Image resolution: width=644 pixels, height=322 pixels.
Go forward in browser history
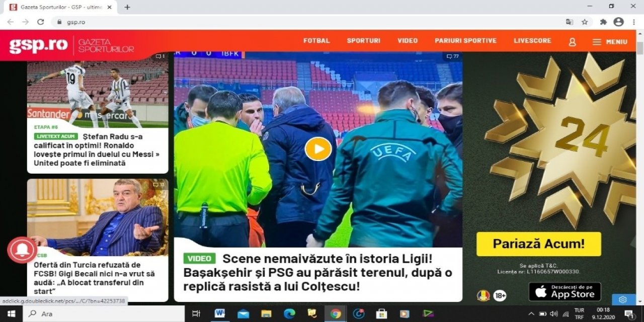pyautogui.click(x=26, y=22)
